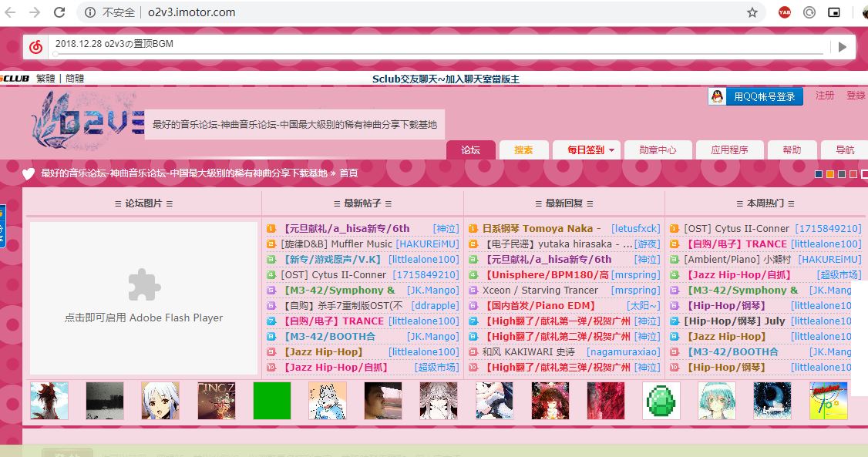Select the gray theme color swatch
868x457 pixels.
[x=842, y=174]
